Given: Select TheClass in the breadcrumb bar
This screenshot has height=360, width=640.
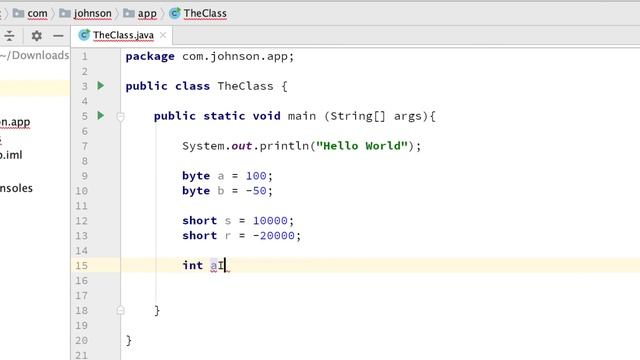Looking at the screenshot, I should pos(205,13).
